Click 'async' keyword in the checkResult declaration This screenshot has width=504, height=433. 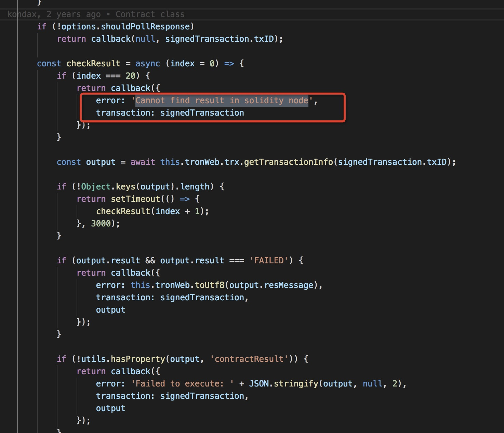point(148,64)
